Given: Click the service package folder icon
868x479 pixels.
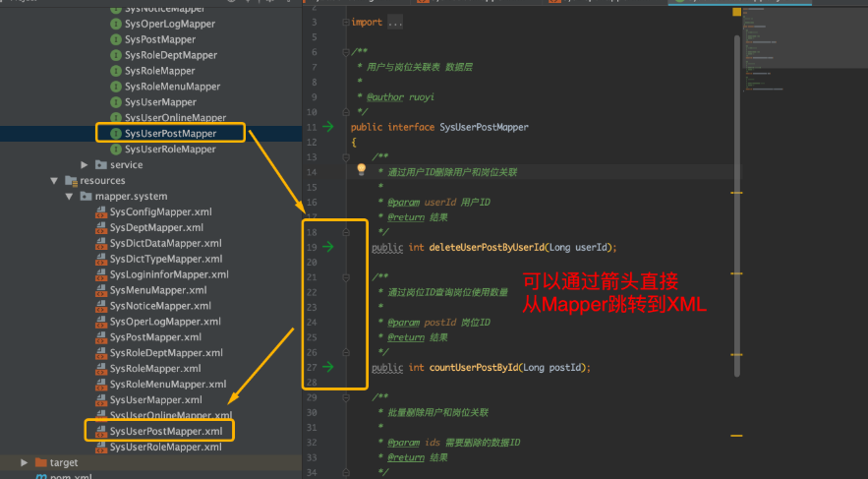Looking at the screenshot, I should click(100, 164).
